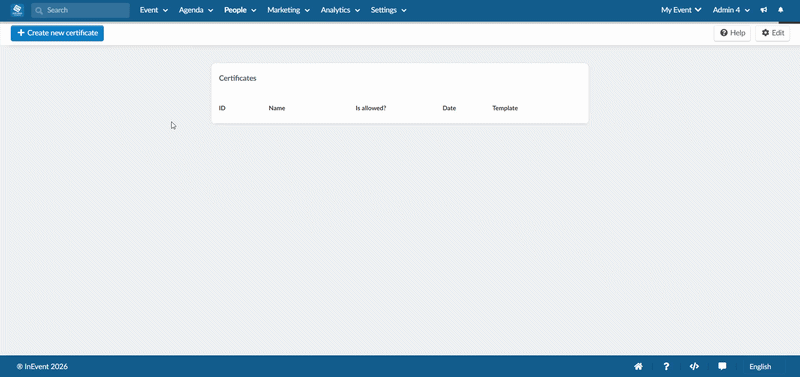Click the Date column header
The image size is (800, 377).
pyautogui.click(x=449, y=108)
